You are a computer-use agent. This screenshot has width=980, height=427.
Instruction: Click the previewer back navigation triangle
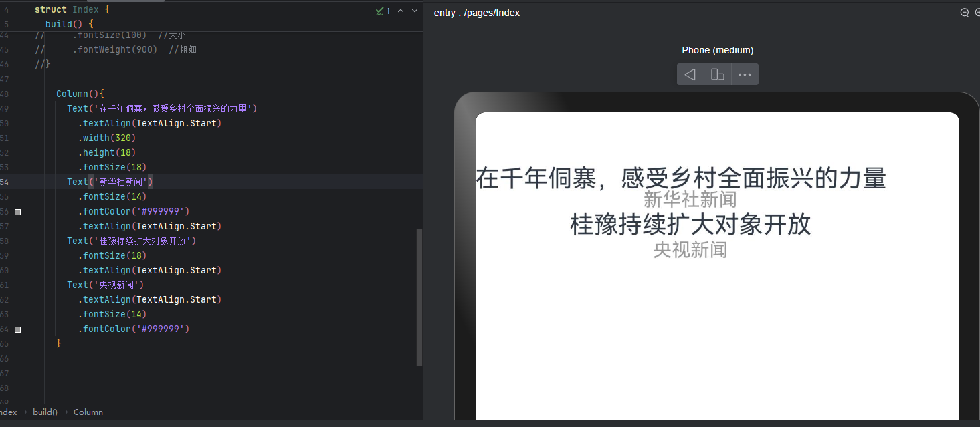coord(690,74)
